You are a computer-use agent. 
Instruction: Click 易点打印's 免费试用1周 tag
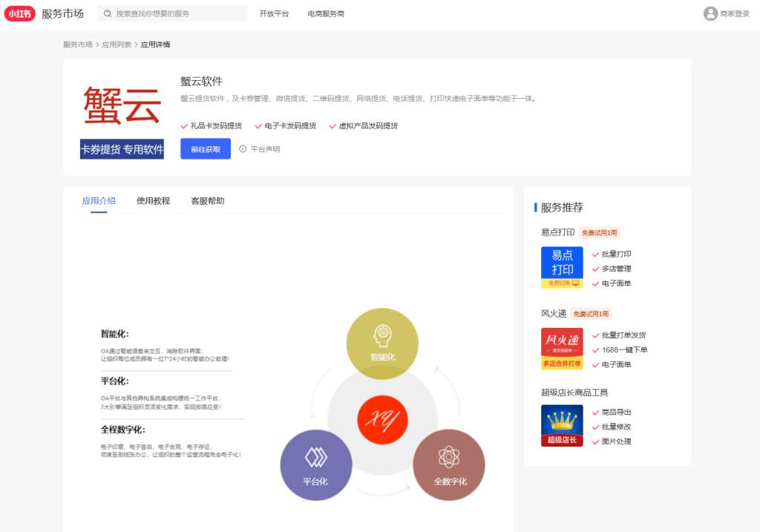[x=599, y=232]
